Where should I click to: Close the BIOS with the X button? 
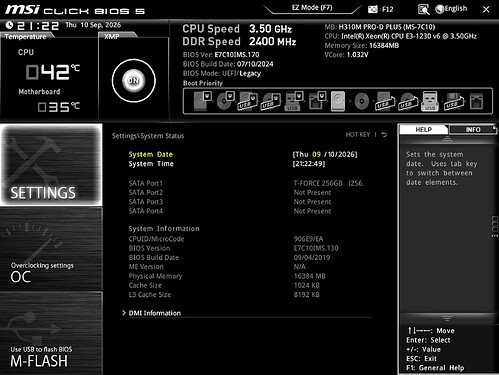[486, 10]
